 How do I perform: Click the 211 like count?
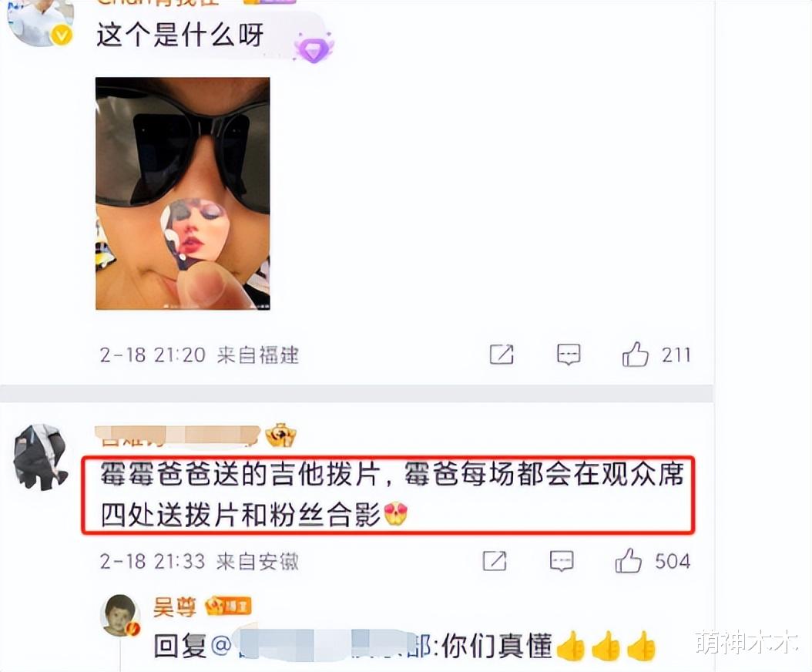coord(676,355)
